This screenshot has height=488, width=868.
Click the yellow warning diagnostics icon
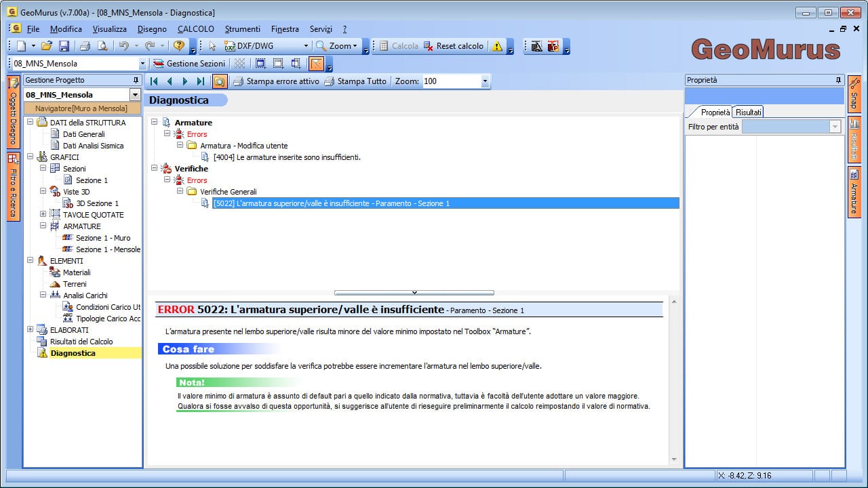click(498, 46)
